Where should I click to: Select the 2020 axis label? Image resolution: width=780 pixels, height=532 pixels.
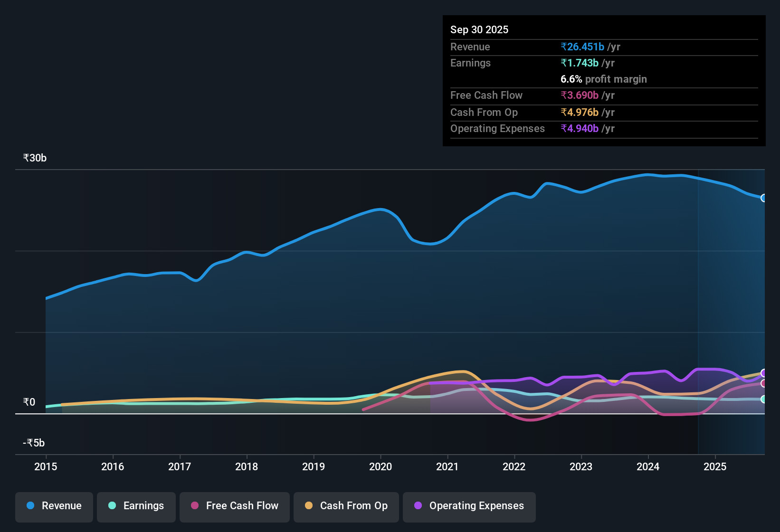click(x=380, y=467)
